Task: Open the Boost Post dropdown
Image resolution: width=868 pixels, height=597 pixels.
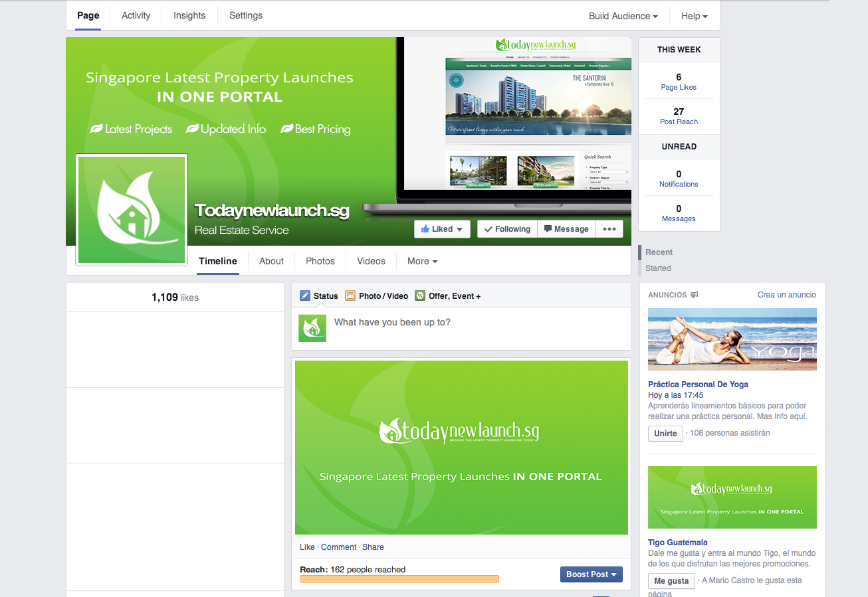Action: [x=592, y=574]
